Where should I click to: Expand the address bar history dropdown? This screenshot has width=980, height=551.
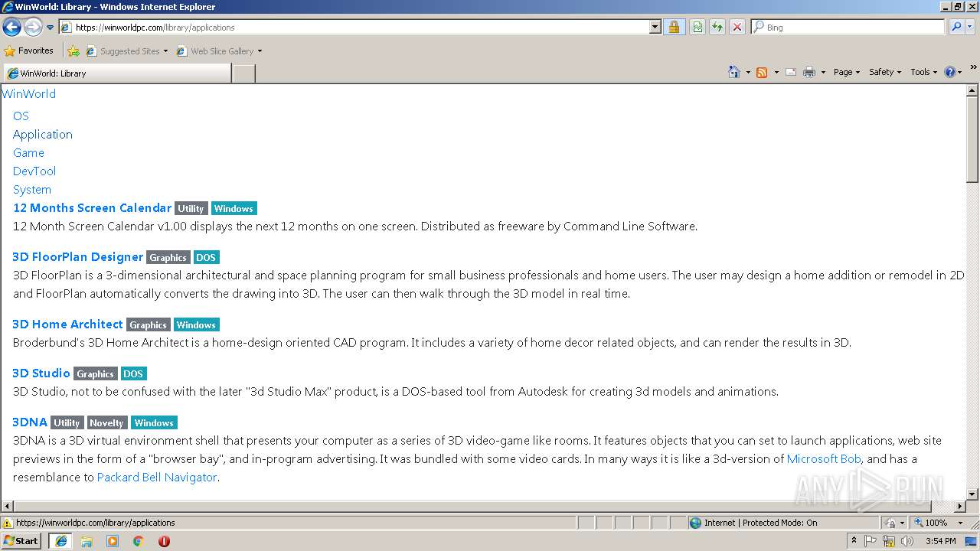[x=655, y=28]
